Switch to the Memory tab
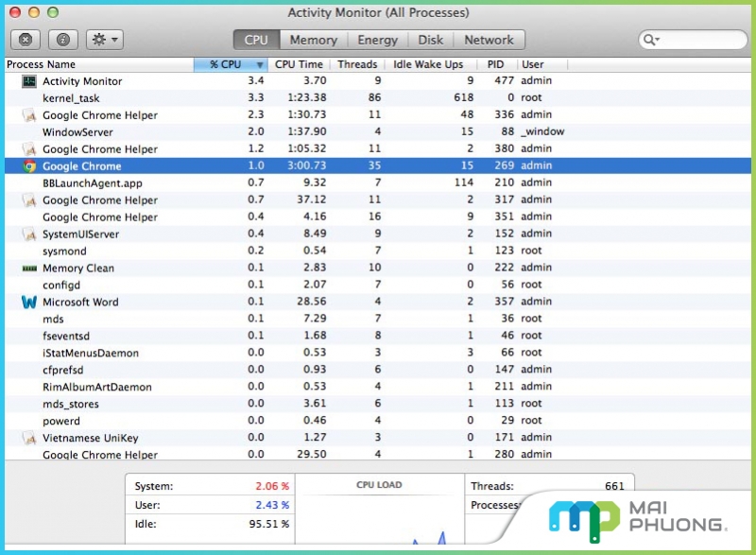Image resolution: width=756 pixels, height=555 pixels. pos(314,40)
